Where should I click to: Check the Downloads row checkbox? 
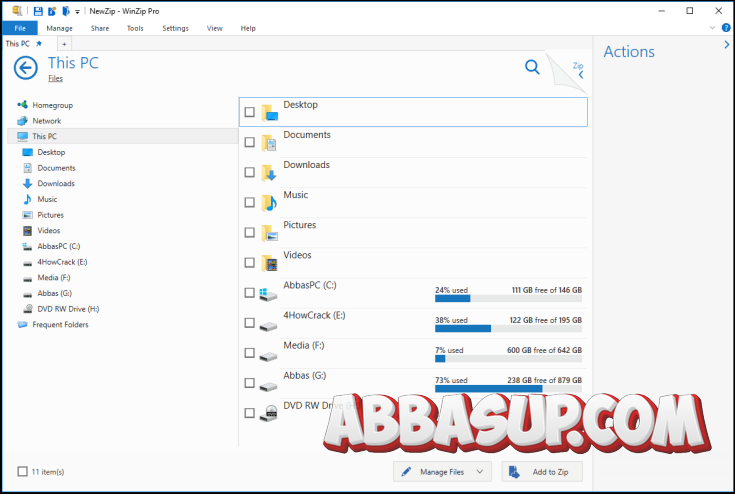tap(249, 172)
